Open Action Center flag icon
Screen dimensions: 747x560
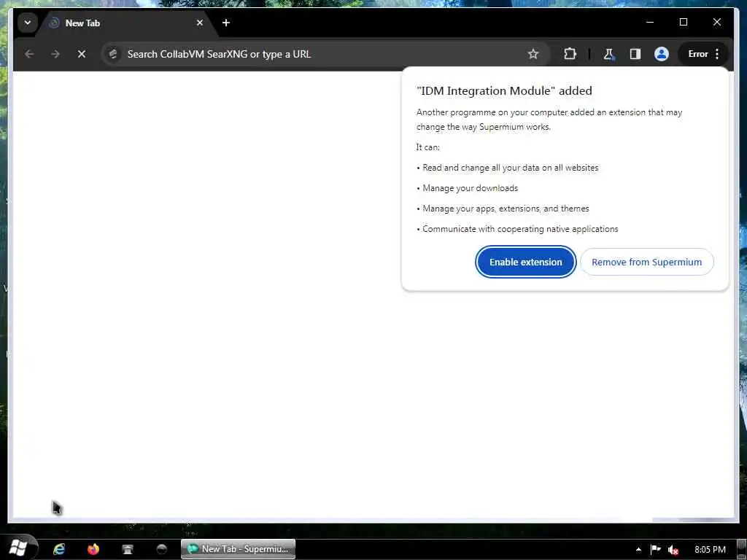point(656,550)
